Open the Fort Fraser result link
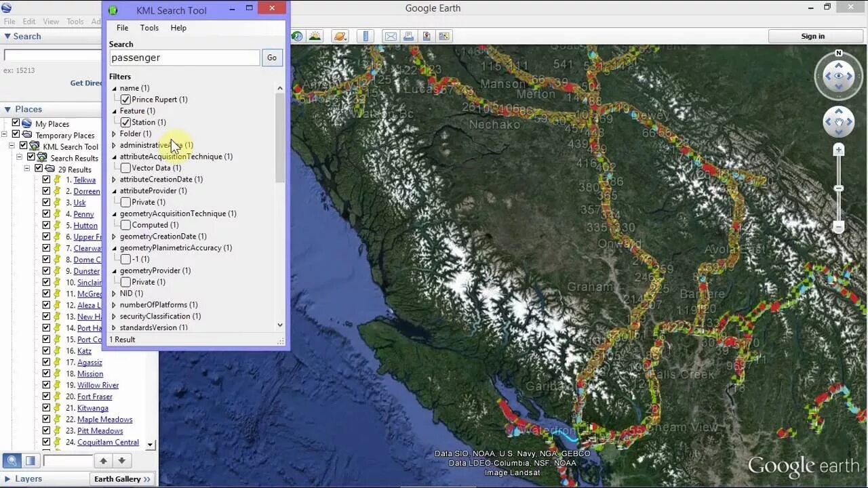 (x=95, y=396)
